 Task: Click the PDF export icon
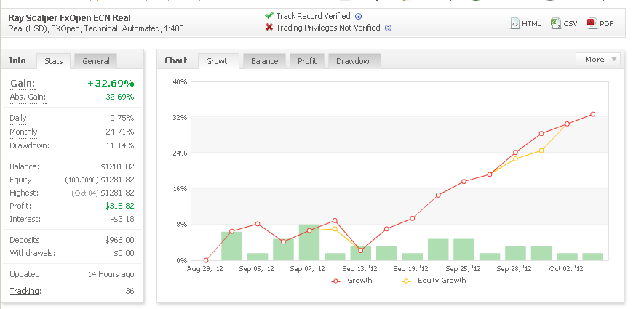[592, 23]
